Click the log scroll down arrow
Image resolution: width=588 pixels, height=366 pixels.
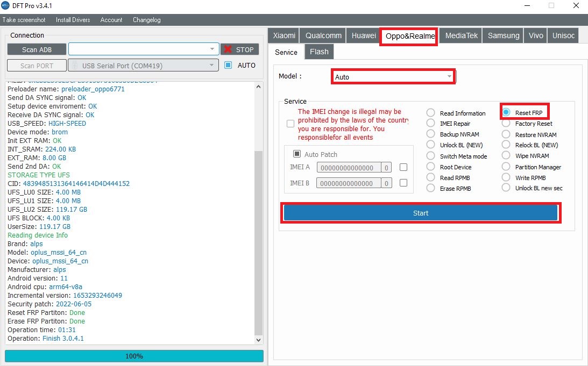pyautogui.click(x=258, y=340)
